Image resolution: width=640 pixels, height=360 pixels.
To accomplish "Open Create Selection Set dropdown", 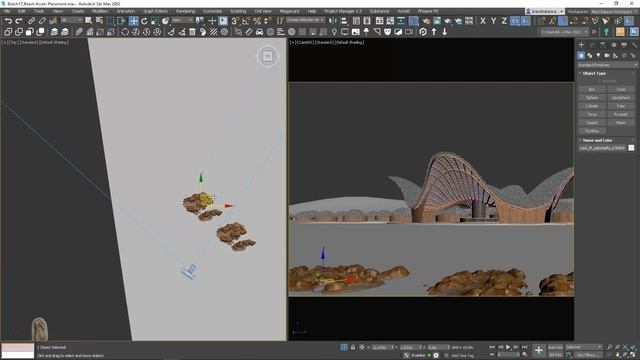I will click(x=305, y=20).
